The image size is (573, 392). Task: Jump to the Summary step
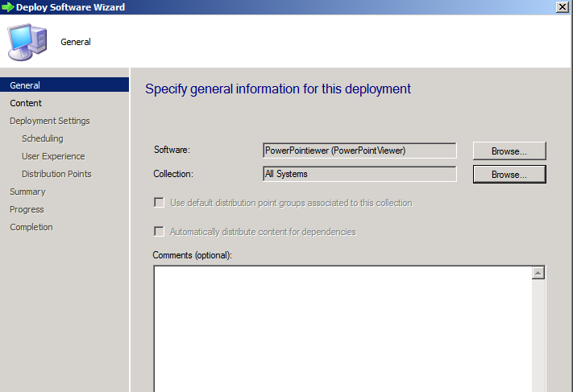(27, 192)
